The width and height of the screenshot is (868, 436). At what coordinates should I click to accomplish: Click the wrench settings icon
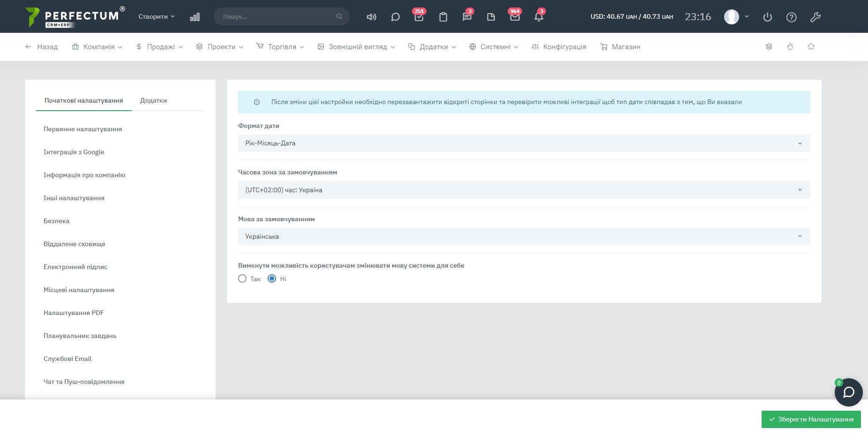pos(815,17)
